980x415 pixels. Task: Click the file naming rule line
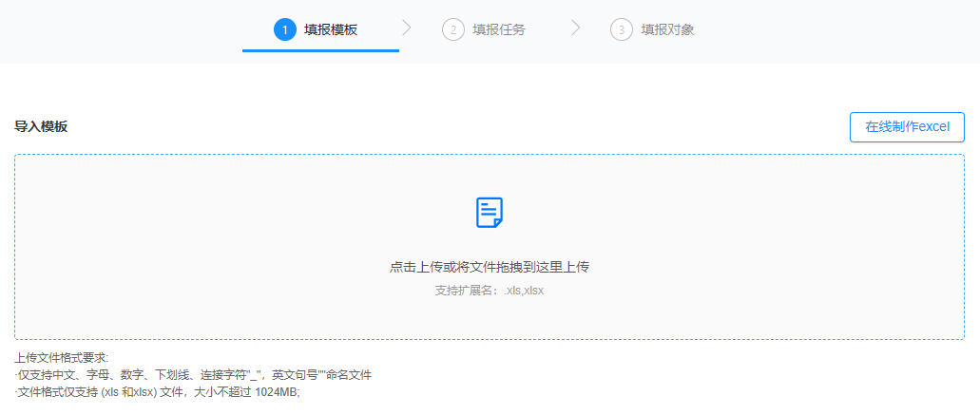point(193,376)
